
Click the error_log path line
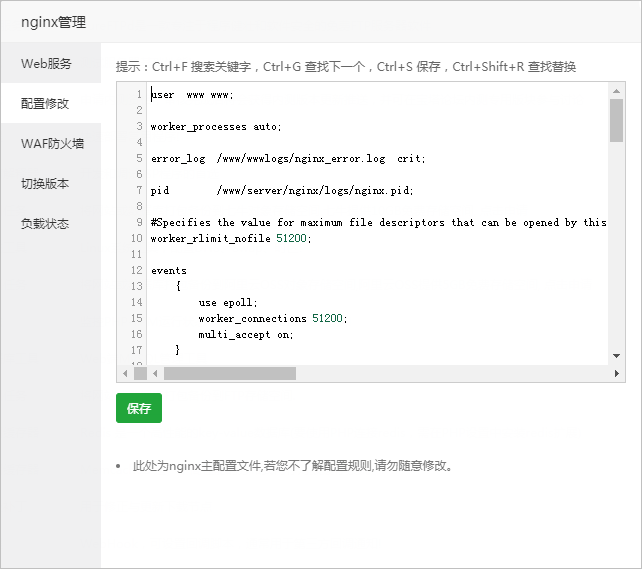[288, 159]
